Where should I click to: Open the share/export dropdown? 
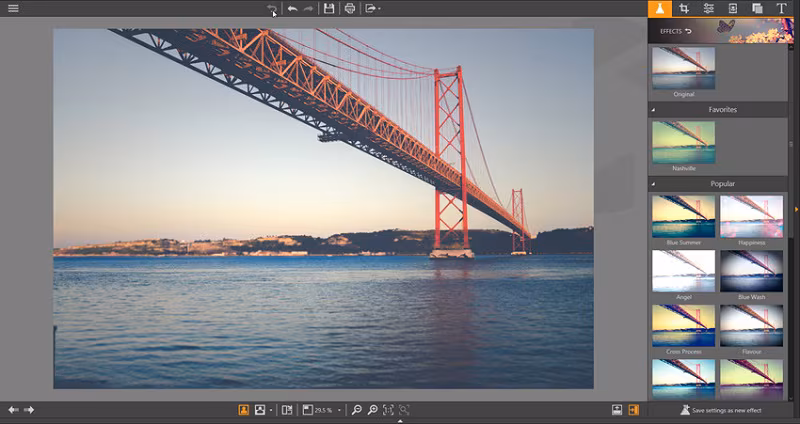[x=372, y=8]
